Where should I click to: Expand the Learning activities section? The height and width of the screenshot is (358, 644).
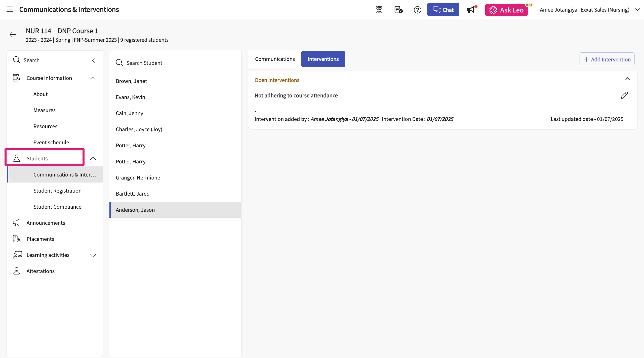pos(93,255)
